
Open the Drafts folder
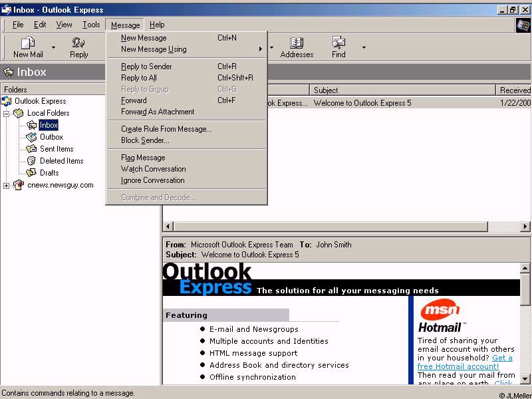(x=49, y=173)
